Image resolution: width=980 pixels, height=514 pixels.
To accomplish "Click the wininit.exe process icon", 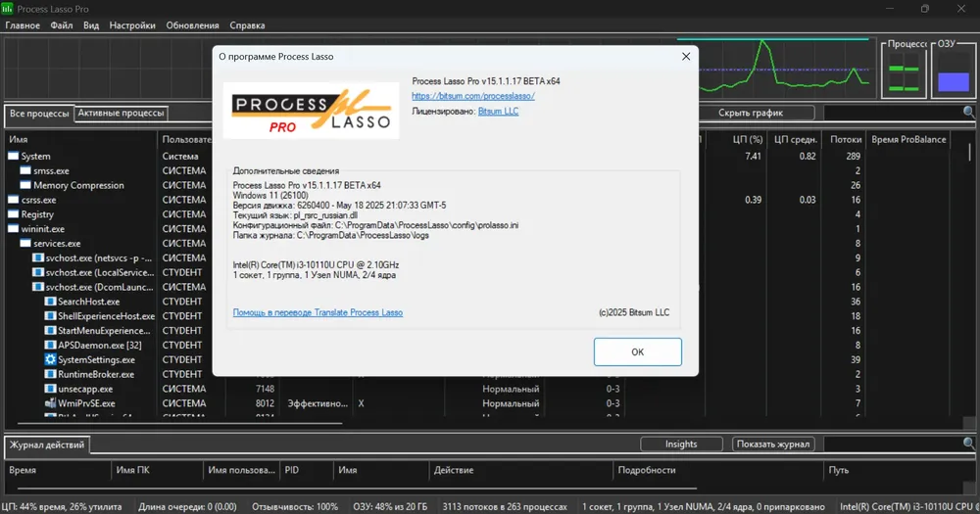I will pos(13,228).
